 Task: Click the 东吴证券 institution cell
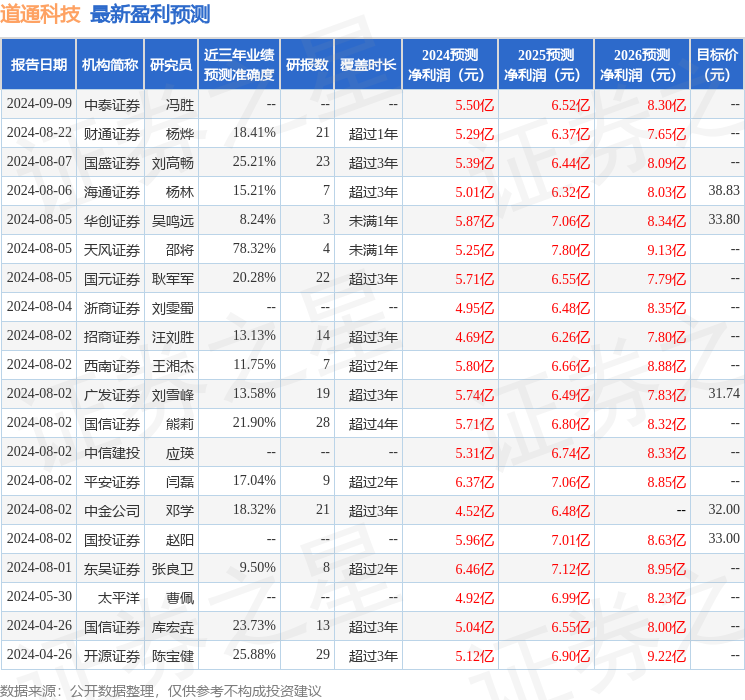[112, 569]
